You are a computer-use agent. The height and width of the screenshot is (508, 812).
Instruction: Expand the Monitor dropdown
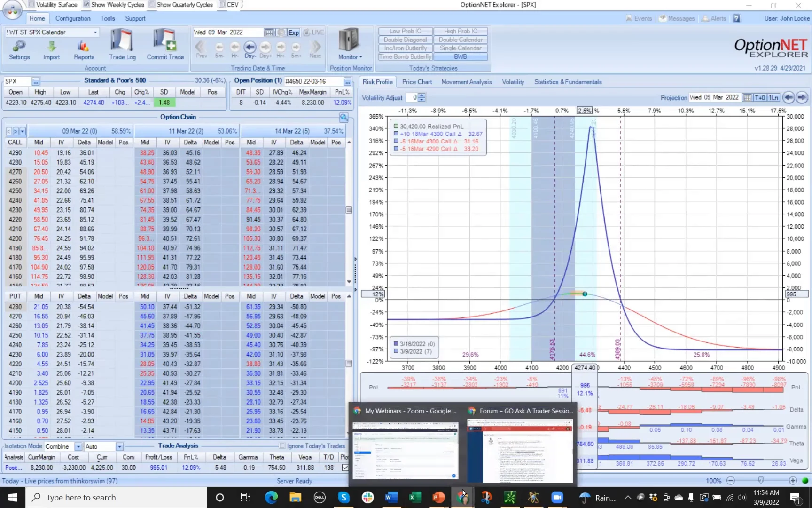tap(350, 57)
